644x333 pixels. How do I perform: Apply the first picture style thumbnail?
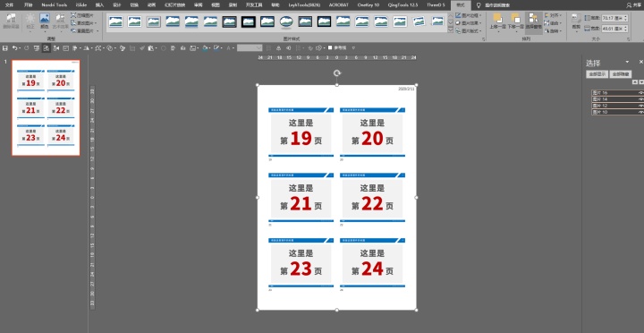click(115, 21)
